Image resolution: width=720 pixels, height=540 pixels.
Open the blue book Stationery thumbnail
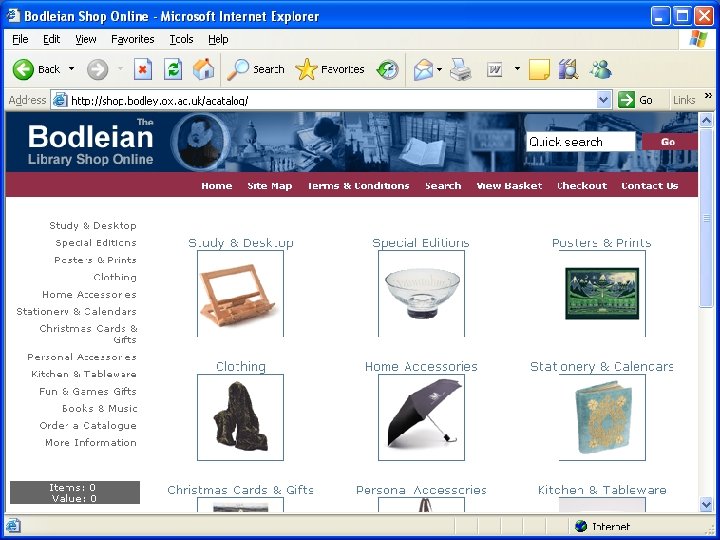pos(602,417)
